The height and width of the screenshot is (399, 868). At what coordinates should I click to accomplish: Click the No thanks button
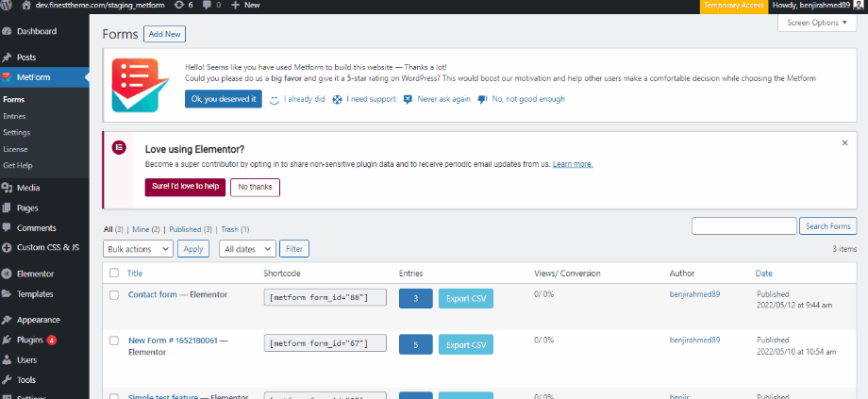(255, 187)
